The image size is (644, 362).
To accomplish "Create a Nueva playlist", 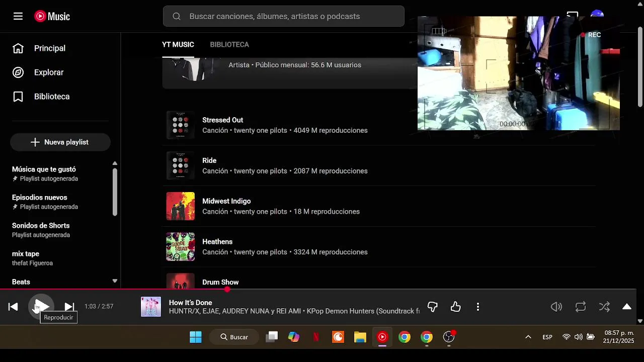I will pos(60,142).
